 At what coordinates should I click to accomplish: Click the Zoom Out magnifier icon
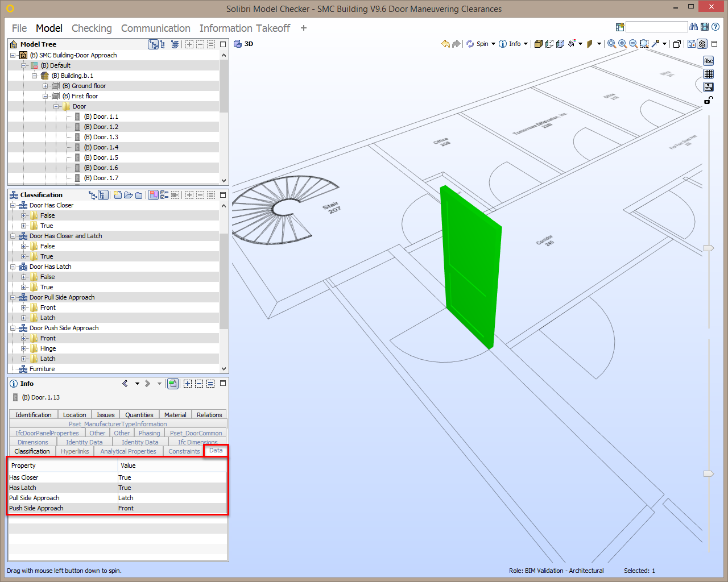633,44
